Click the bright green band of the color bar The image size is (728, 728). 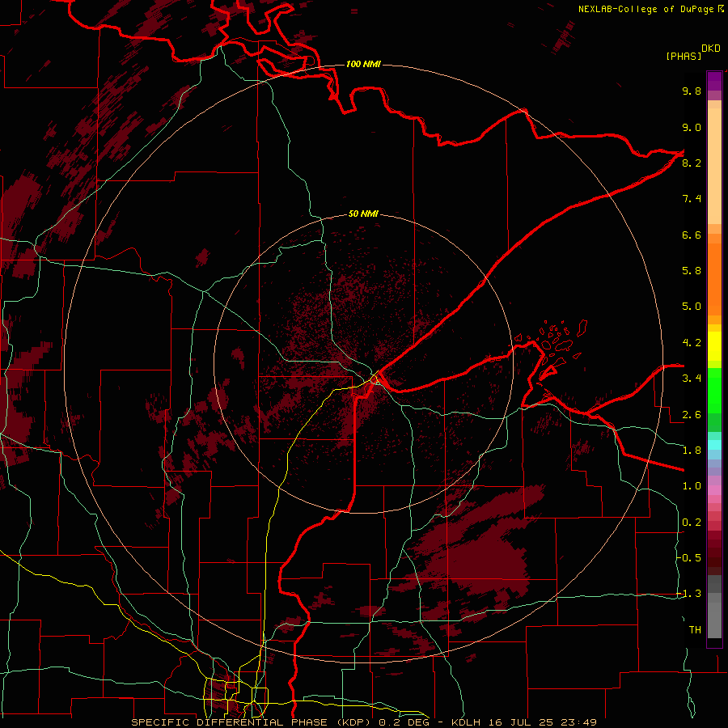coord(714,390)
